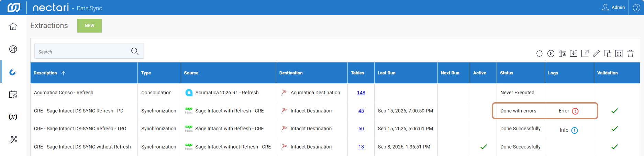Click the red Error alert icon
The image size is (644, 156).
click(575, 111)
